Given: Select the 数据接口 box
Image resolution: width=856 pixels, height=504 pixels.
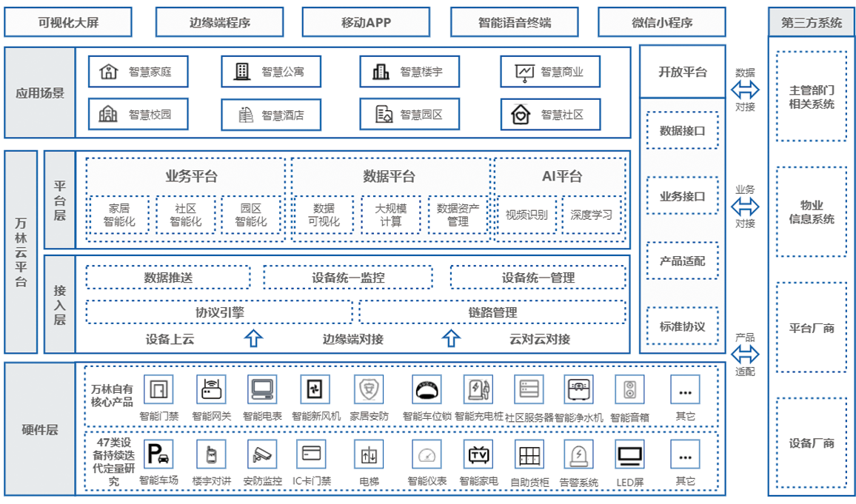Looking at the screenshot, I should tap(683, 130).
